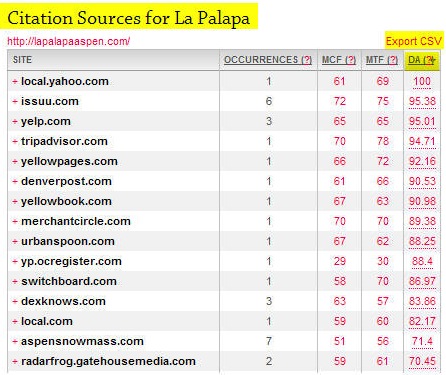Sort table by MCF column header
446x375 pixels.
point(328,60)
